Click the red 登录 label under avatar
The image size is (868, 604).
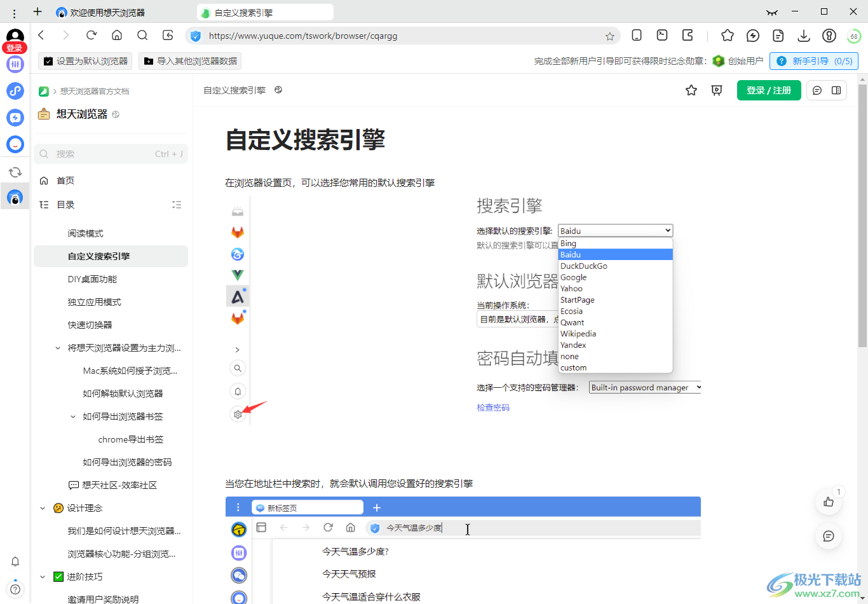coord(15,48)
